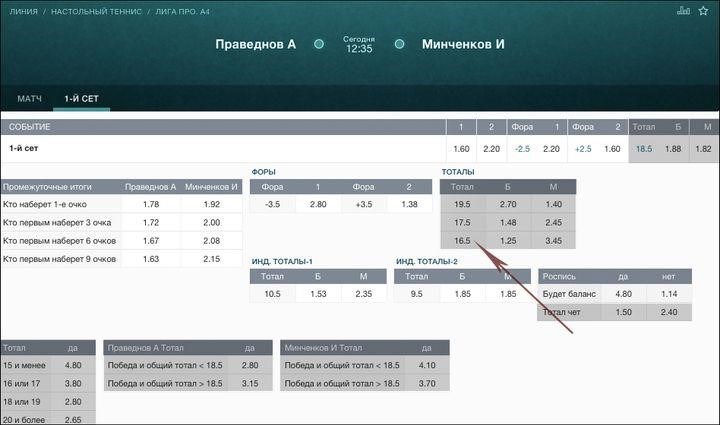The height and width of the screenshot is (425, 720).
Task: Select 1.67 for first to 6 очков
Action: [151, 241]
